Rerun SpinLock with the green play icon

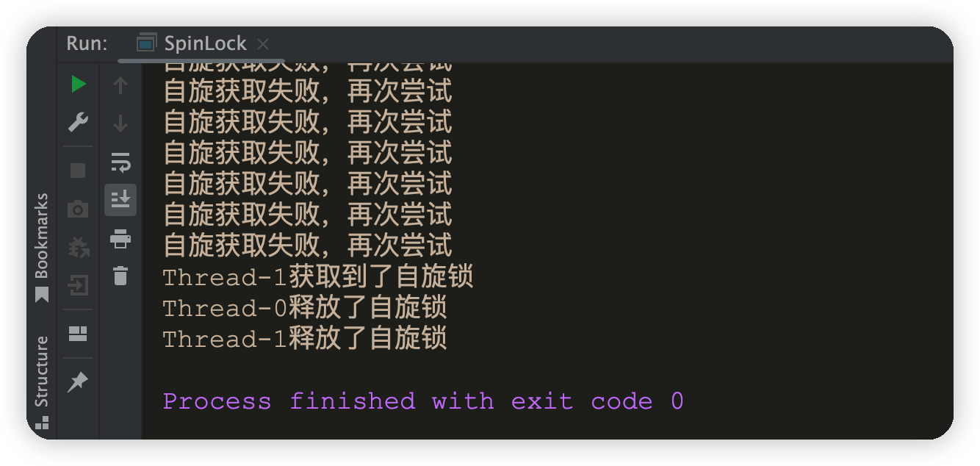click(79, 85)
